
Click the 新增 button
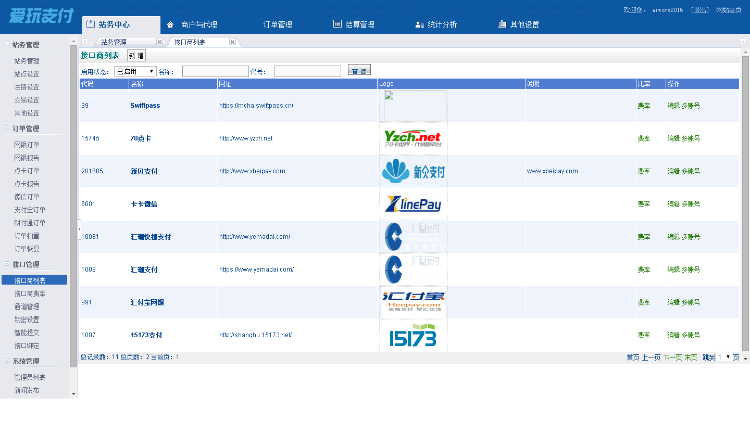coord(136,56)
